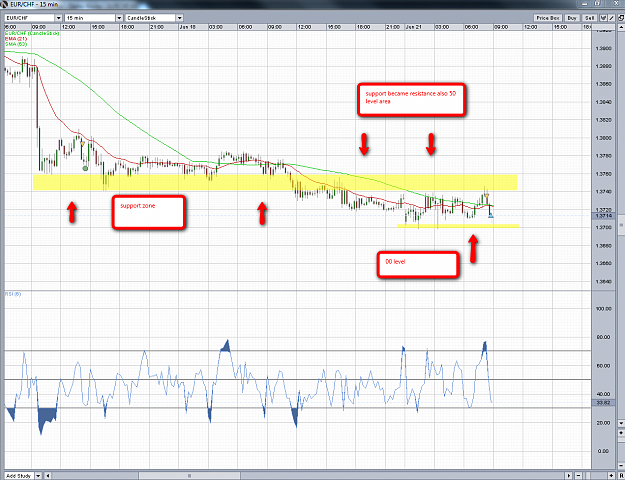Minimize the EUR/CHF chart window
Viewport: 625px width, 480px height.
point(584,4)
